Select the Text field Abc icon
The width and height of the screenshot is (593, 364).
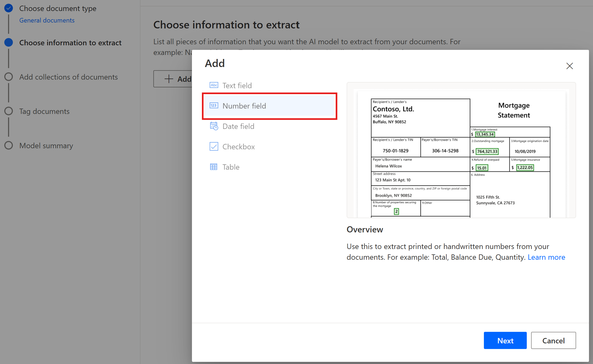[x=214, y=85]
